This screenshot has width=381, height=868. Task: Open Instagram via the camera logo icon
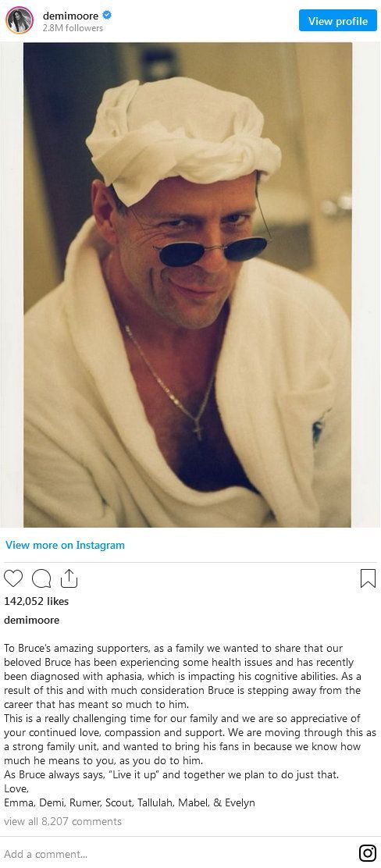click(368, 853)
